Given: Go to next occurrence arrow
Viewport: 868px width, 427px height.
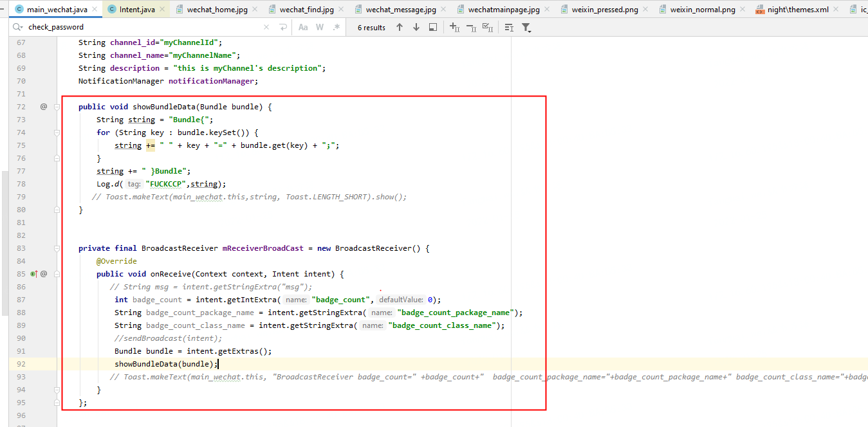Looking at the screenshot, I should 416,27.
